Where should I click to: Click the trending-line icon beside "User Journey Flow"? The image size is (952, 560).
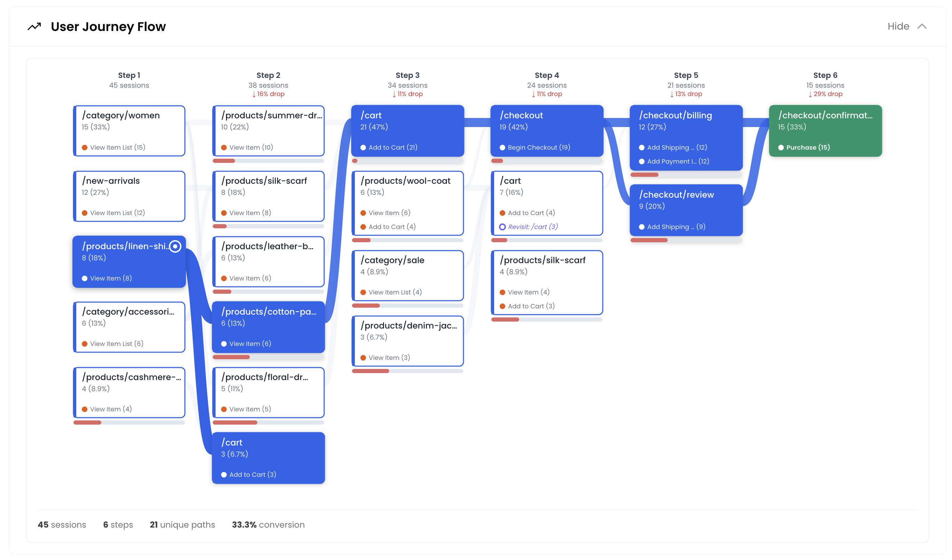(34, 26)
